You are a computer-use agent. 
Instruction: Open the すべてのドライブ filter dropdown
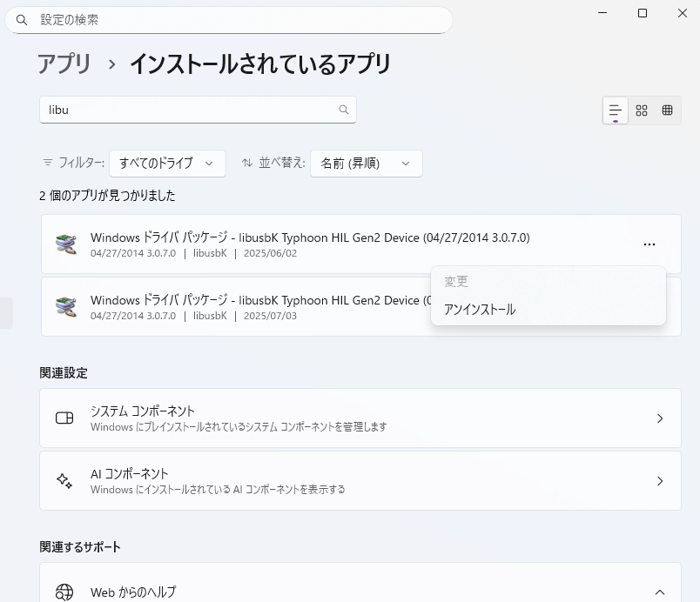[x=167, y=163]
